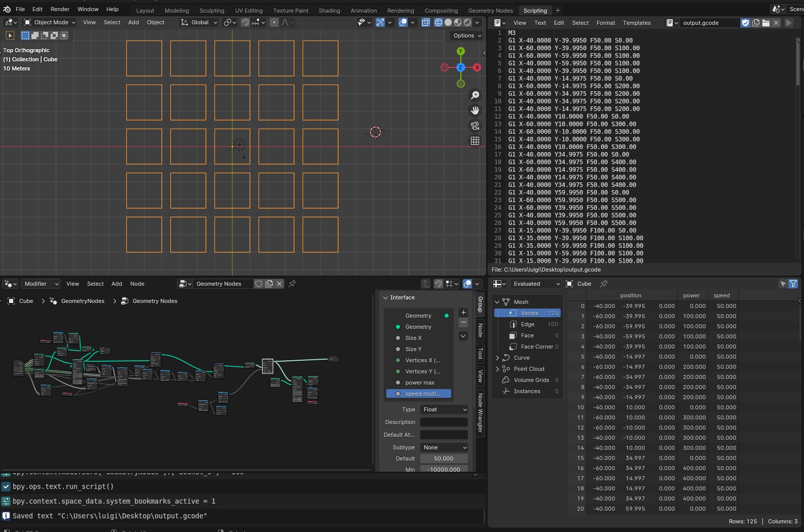Open the File menu
804x532 pixels.
(x=20, y=9)
